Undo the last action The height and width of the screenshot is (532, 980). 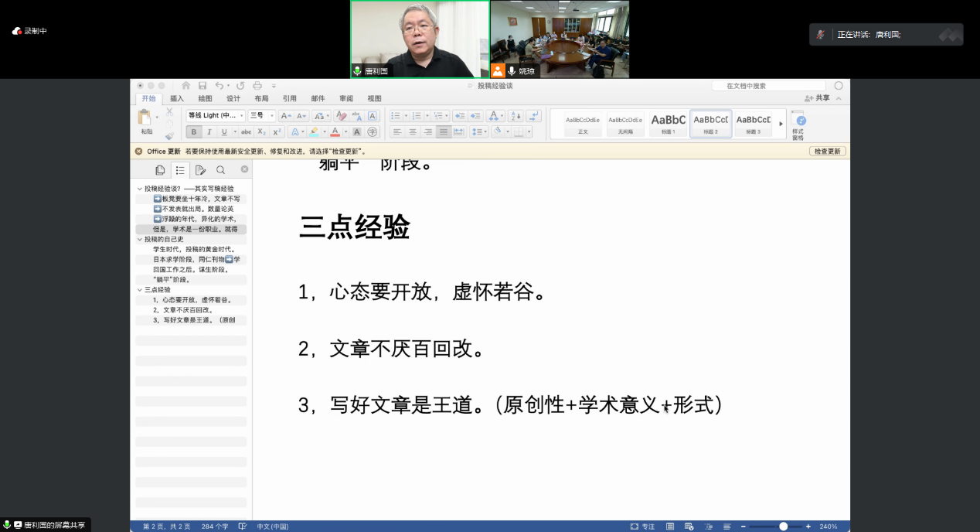tap(219, 86)
